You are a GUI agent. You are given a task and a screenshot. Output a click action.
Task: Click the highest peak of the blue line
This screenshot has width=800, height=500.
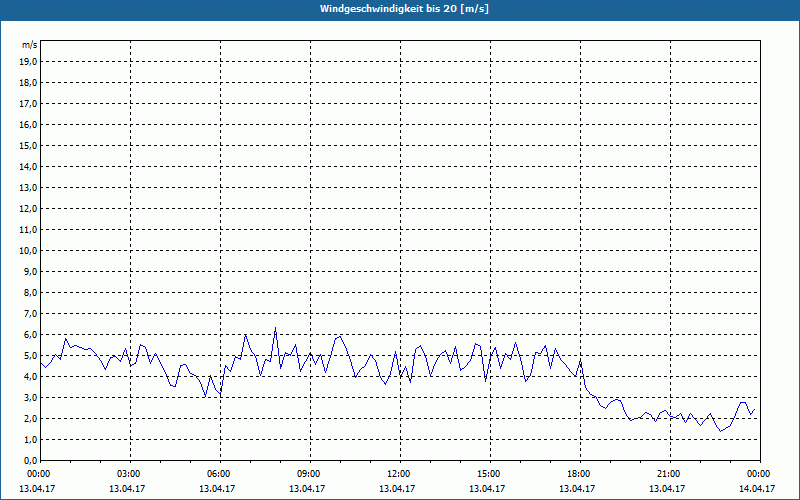pos(276,328)
